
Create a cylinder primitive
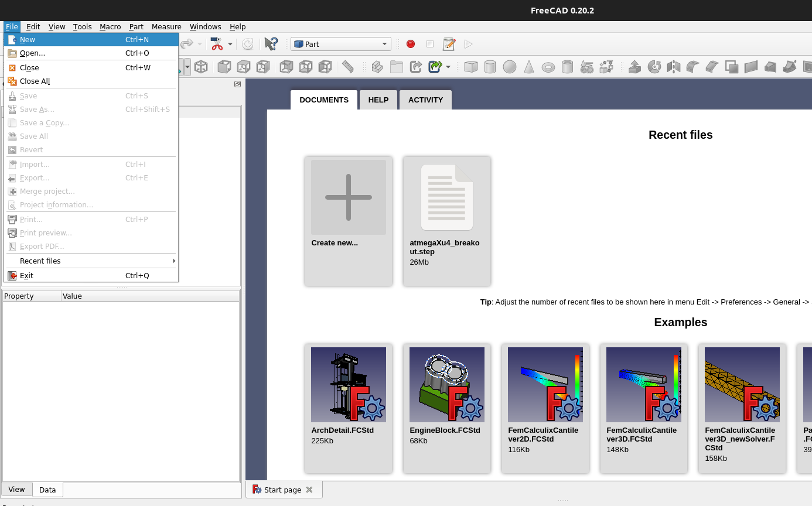490,67
